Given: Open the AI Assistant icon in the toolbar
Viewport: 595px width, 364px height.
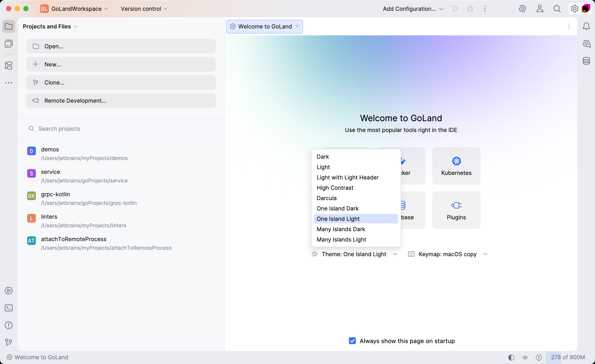Looking at the screenshot, I should click(522, 9).
